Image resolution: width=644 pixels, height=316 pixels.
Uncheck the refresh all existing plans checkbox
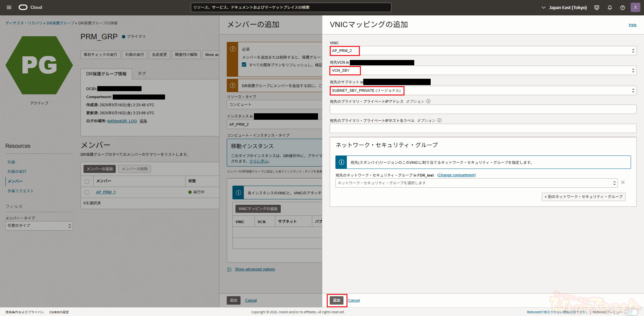(244, 65)
